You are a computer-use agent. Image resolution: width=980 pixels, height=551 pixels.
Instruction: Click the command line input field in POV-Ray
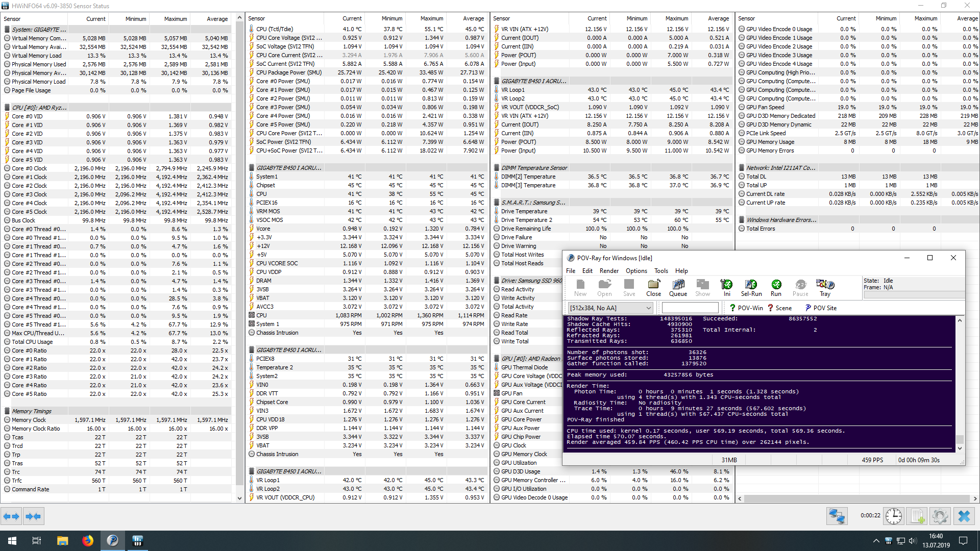[690, 308]
